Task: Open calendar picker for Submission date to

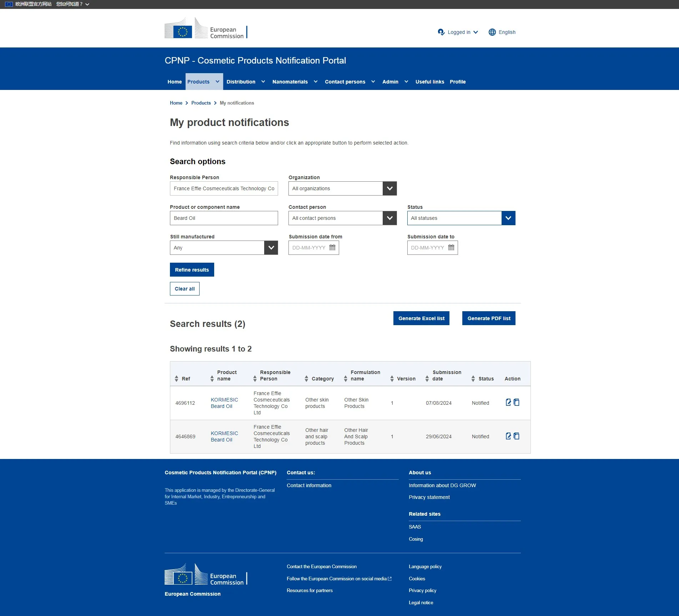Action: [x=451, y=248]
